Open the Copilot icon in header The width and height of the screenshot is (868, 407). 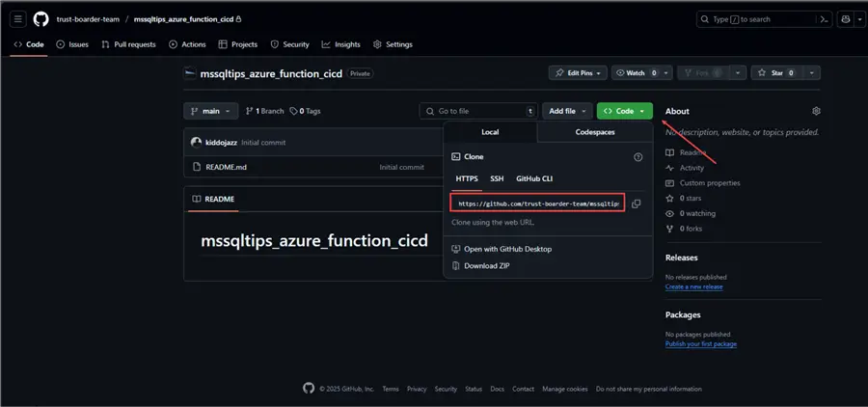[x=845, y=19]
